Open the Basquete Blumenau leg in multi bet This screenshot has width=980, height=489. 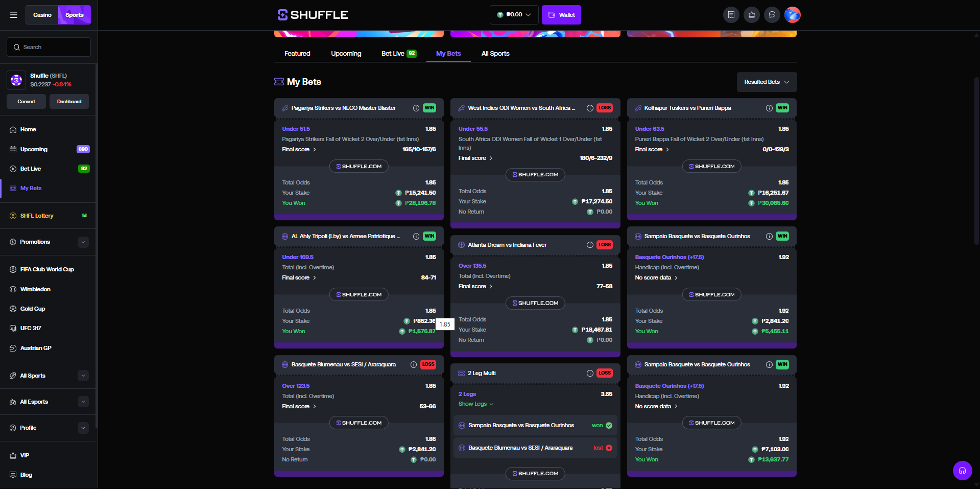(535, 448)
